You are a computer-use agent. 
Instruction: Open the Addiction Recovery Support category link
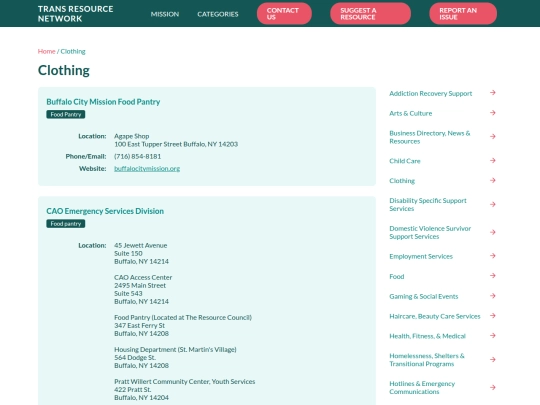point(430,93)
